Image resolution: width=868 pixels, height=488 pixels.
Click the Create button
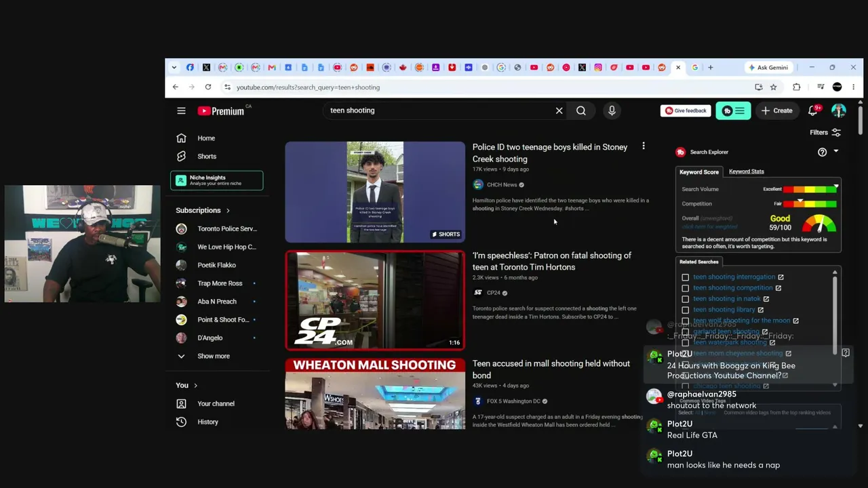tap(776, 110)
